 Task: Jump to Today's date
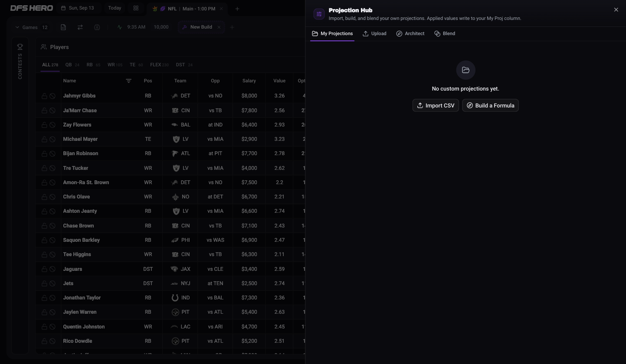(x=115, y=8)
